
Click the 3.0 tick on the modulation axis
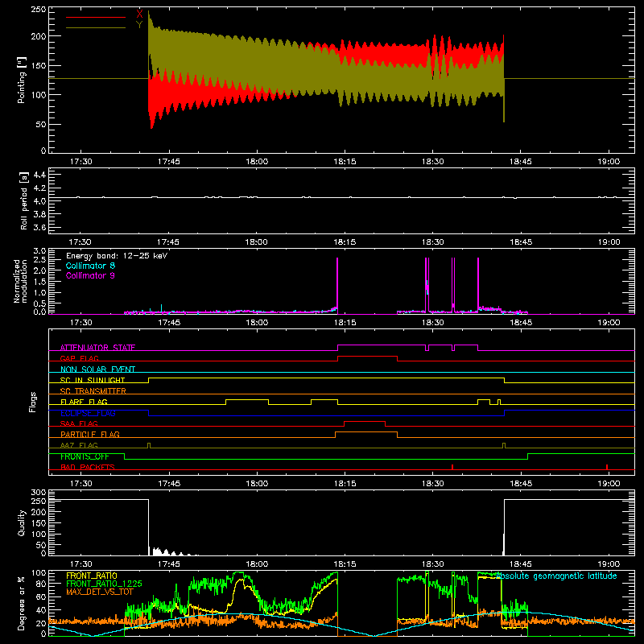point(39,251)
